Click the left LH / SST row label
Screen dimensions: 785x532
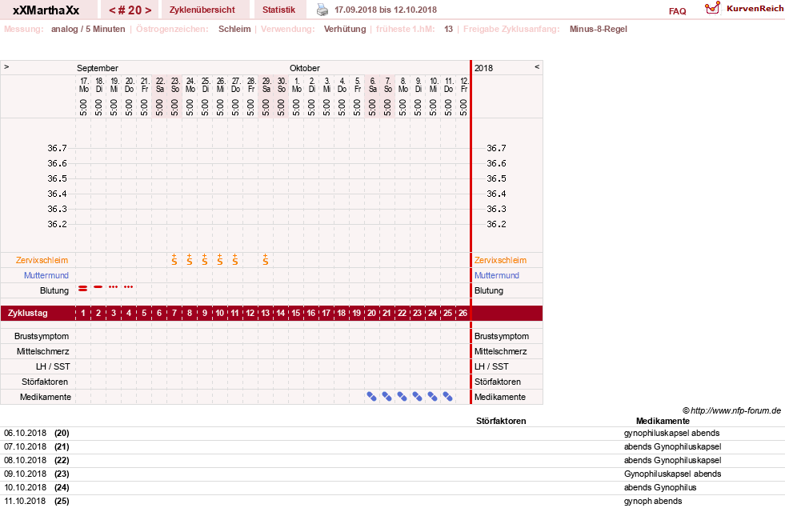tap(53, 367)
